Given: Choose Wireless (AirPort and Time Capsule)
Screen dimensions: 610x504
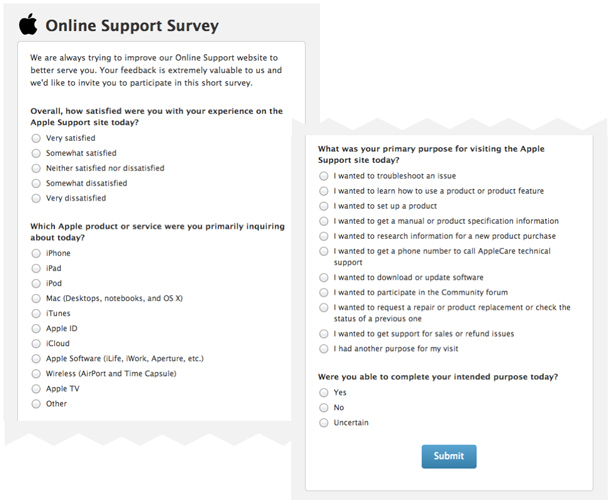Looking at the screenshot, I should [x=36, y=374].
